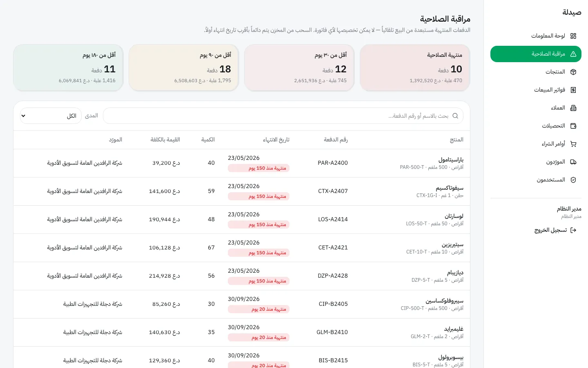Click cost value 141,600 د.ع
This screenshot has height=368, width=588.
165,191
